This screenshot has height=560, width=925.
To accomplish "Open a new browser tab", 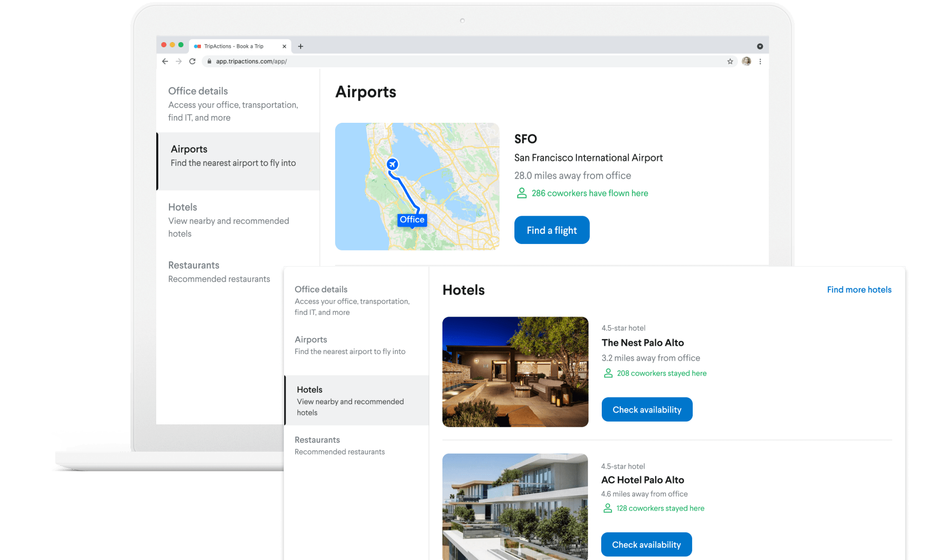I will tap(301, 46).
